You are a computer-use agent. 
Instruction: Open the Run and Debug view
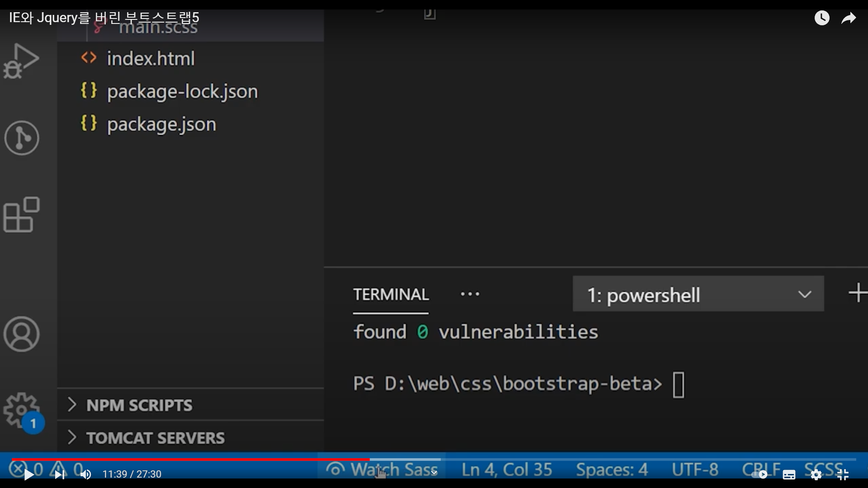(x=21, y=61)
